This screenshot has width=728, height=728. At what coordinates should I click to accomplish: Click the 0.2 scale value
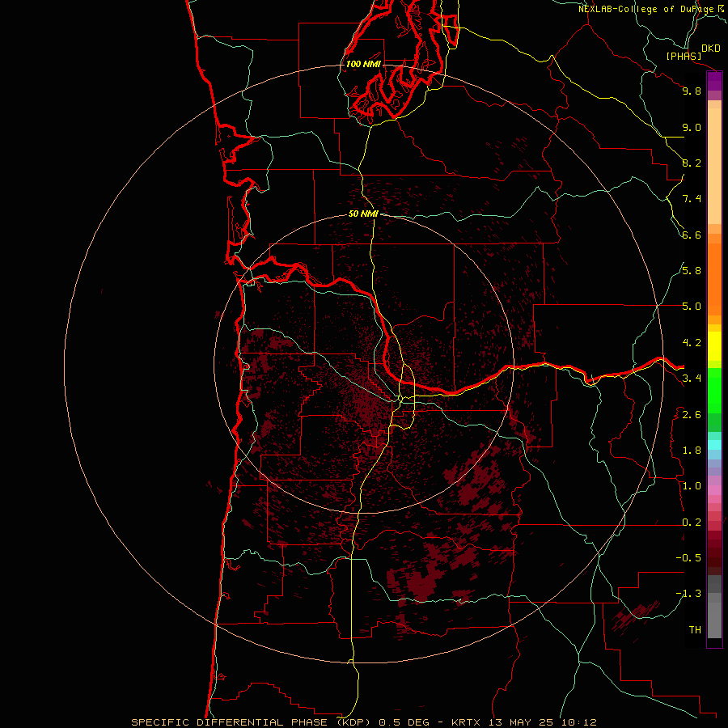(x=692, y=523)
